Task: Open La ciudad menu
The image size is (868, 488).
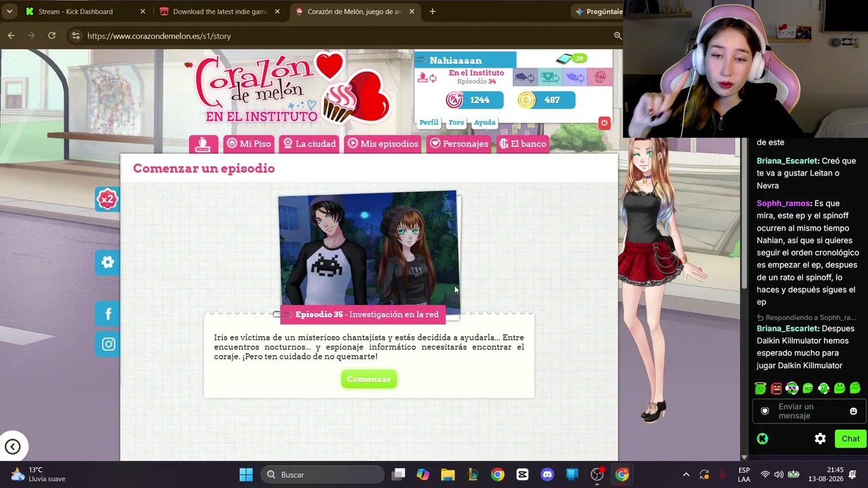Action: tap(309, 144)
